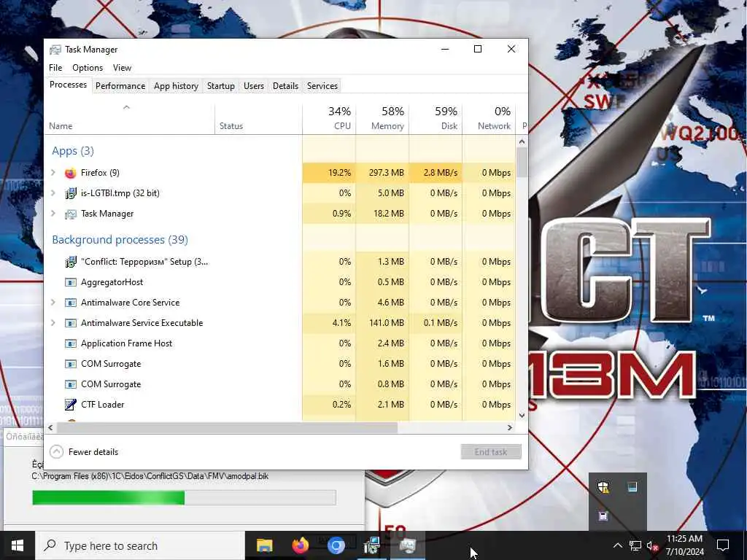This screenshot has width=747, height=560.
Task: Click the AggregatorHost process icon
Action: click(71, 282)
